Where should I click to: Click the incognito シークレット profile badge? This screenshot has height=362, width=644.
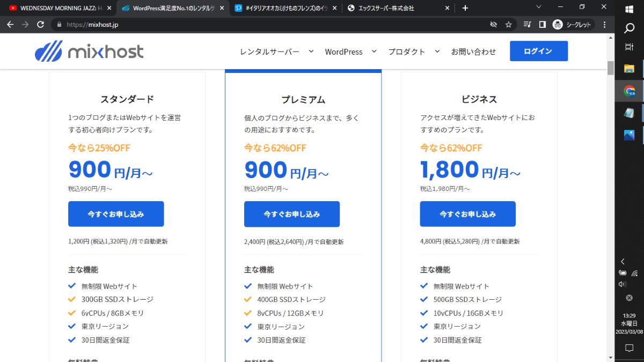(573, 25)
